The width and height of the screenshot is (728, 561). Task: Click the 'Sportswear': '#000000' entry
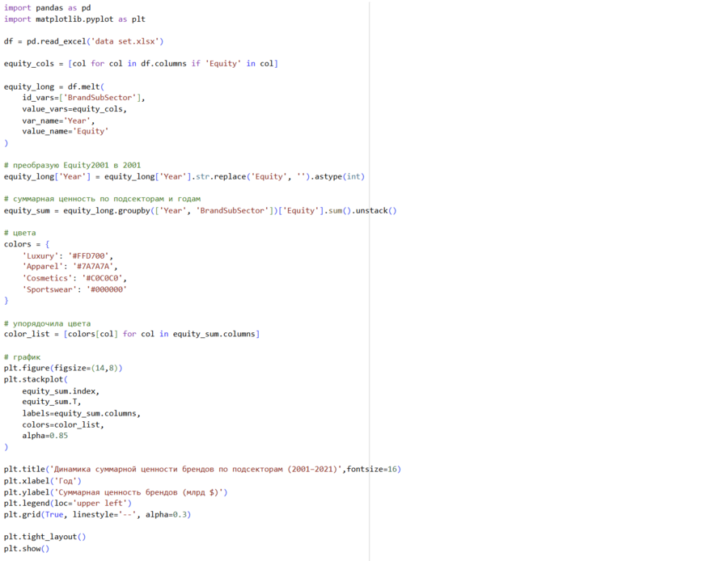click(x=74, y=289)
